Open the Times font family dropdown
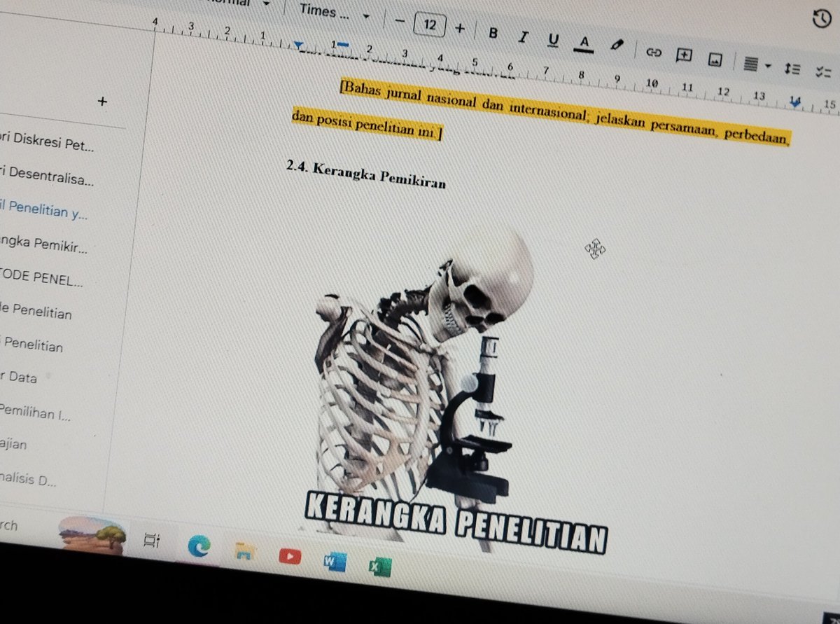 point(334,12)
